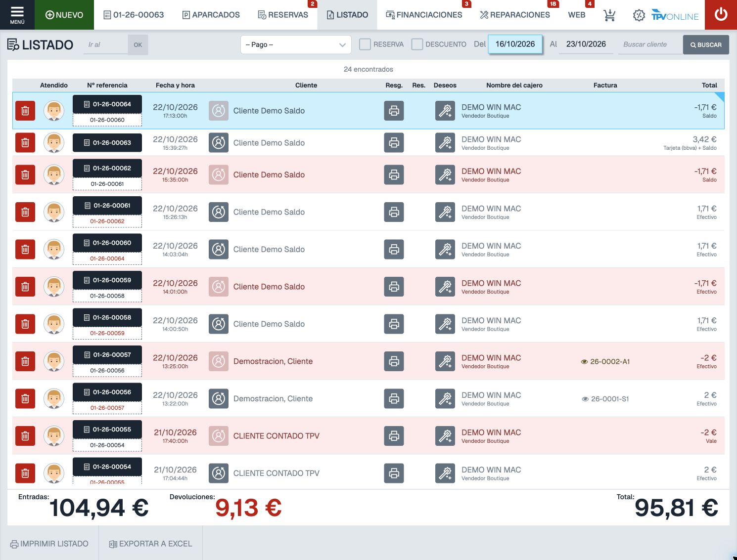
Task: Open the WEB tab
Action: click(577, 15)
